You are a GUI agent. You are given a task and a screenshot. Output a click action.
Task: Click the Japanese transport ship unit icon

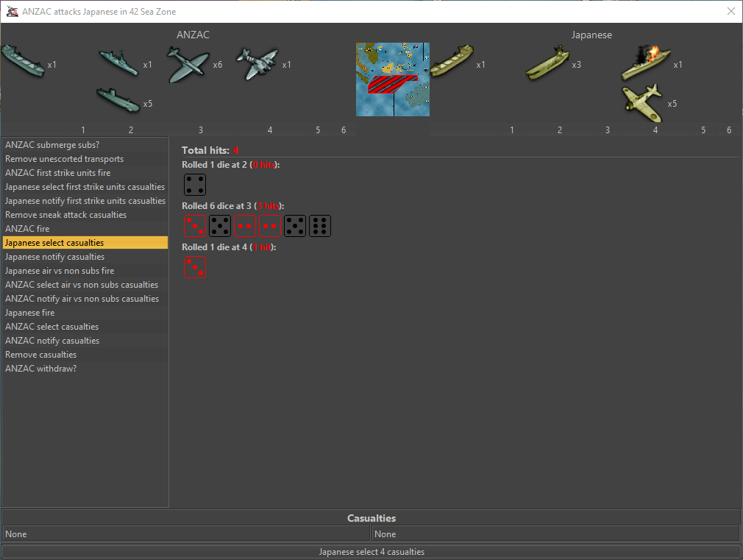pyautogui.click(x=452, y=60)
